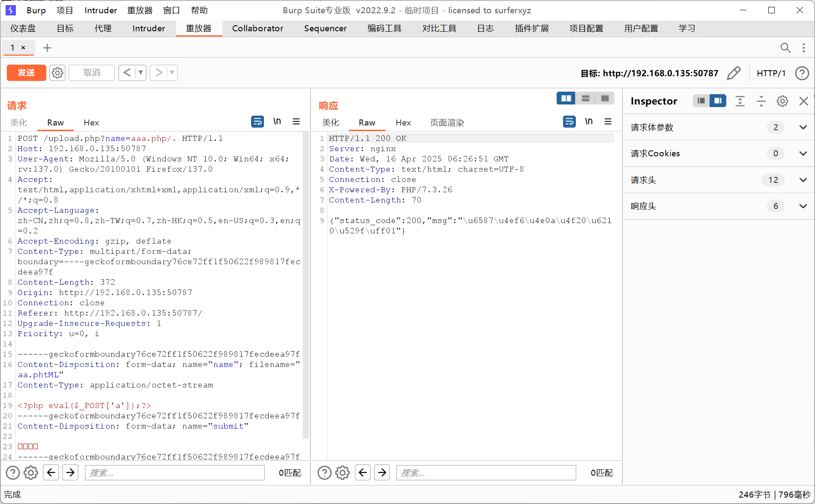
Task: Click the 发送 send button
Action: (26, 73)
